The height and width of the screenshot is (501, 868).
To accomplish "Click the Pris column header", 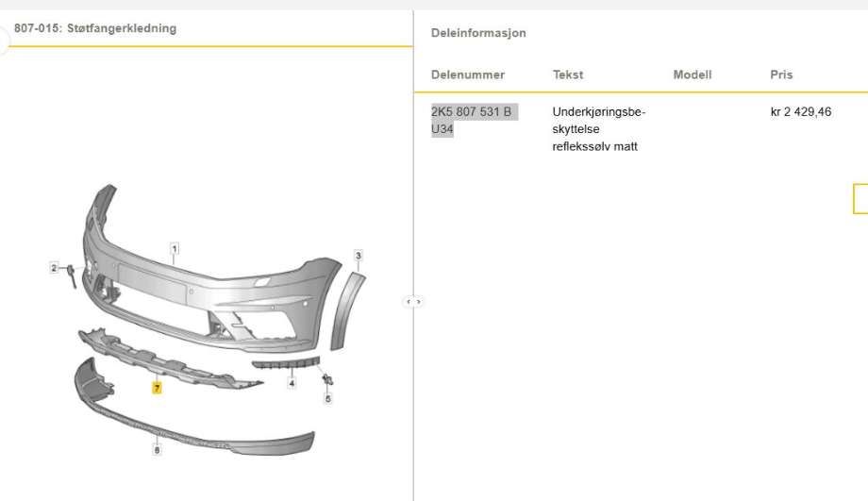I will pyautogui.click(x=781, y=75).
